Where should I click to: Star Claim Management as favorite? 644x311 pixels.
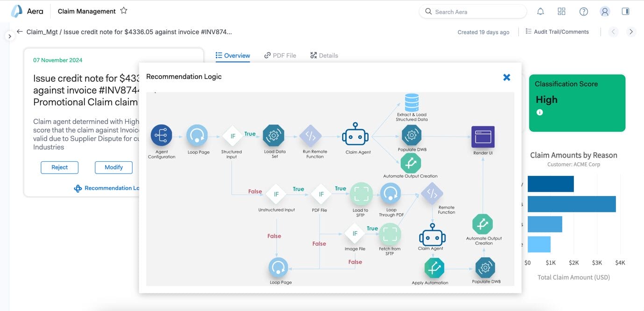click(124, 11)
